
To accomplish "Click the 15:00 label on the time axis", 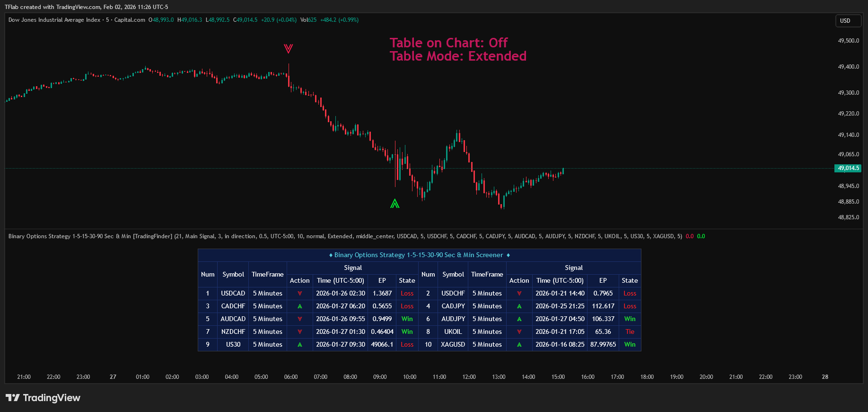I will (558, 377).
